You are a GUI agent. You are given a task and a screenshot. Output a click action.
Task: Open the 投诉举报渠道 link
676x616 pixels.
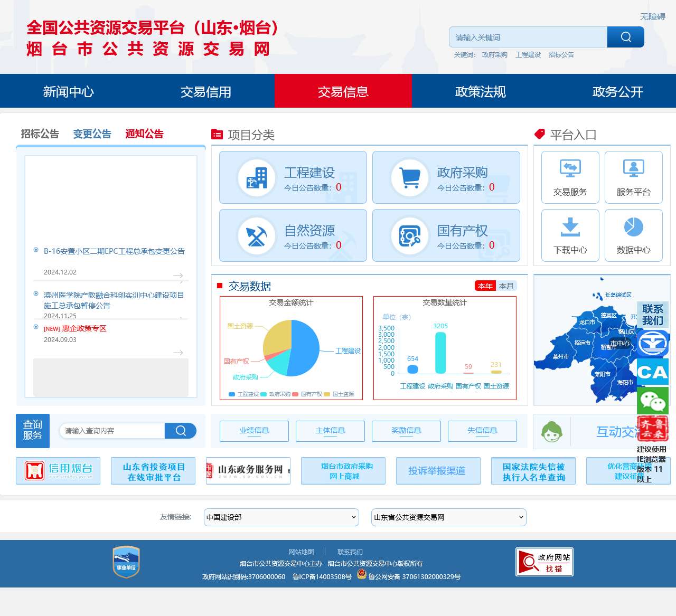[438, 471]
